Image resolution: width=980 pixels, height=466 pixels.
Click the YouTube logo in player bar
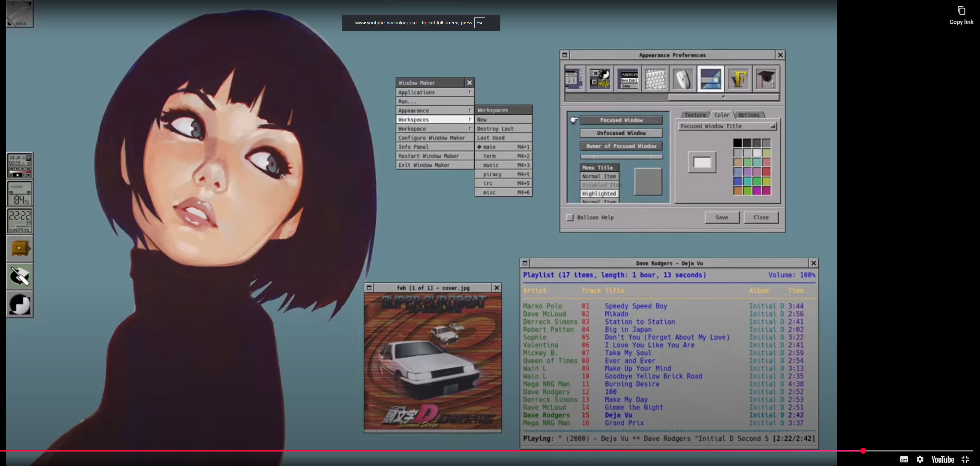click(x=942, y=459)
